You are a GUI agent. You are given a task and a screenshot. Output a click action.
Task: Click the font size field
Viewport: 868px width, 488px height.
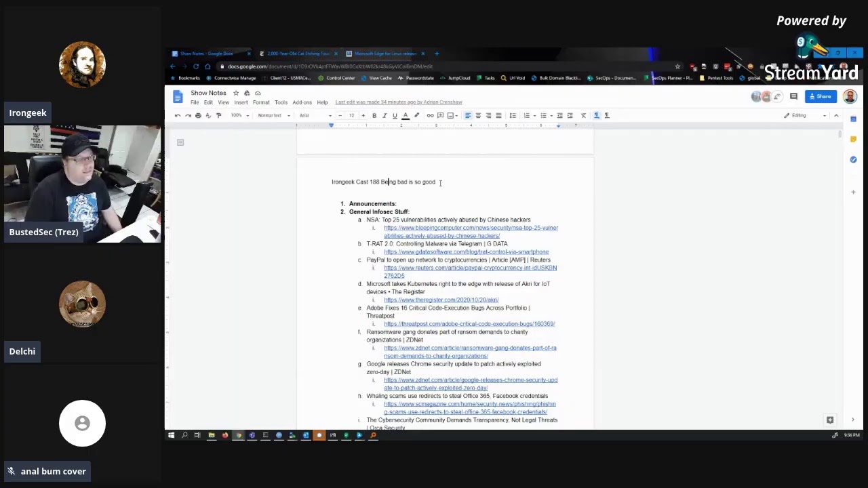[351, 115]
